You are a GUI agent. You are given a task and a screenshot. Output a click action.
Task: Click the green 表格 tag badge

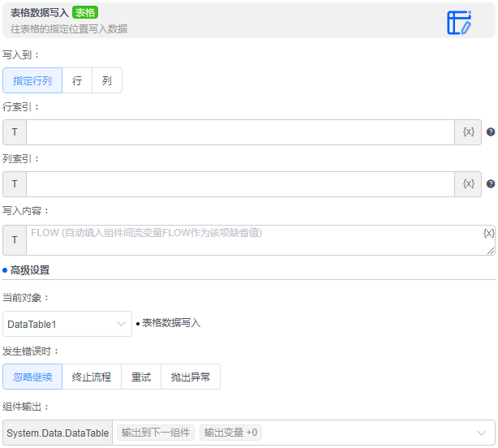(85, 13)
